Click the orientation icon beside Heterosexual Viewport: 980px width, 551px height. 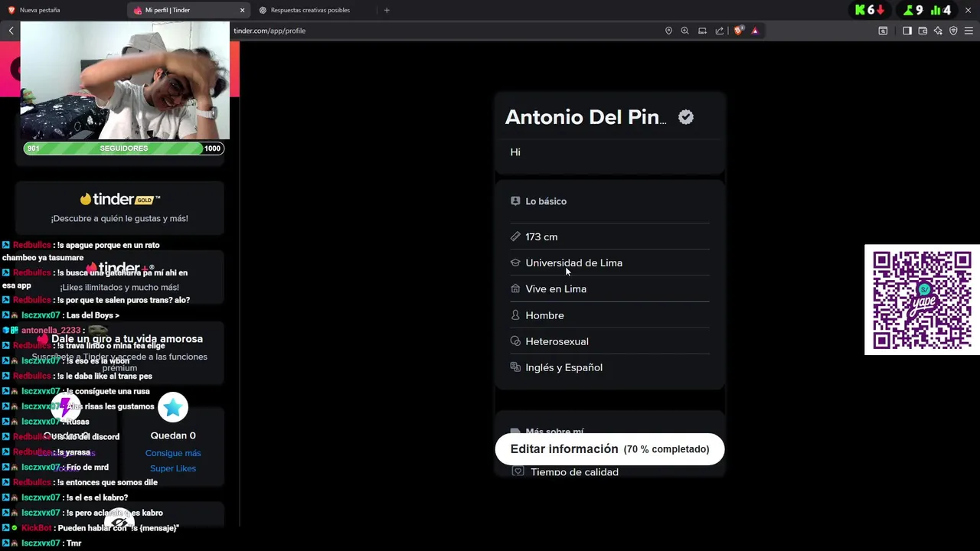tap(515, 341)
